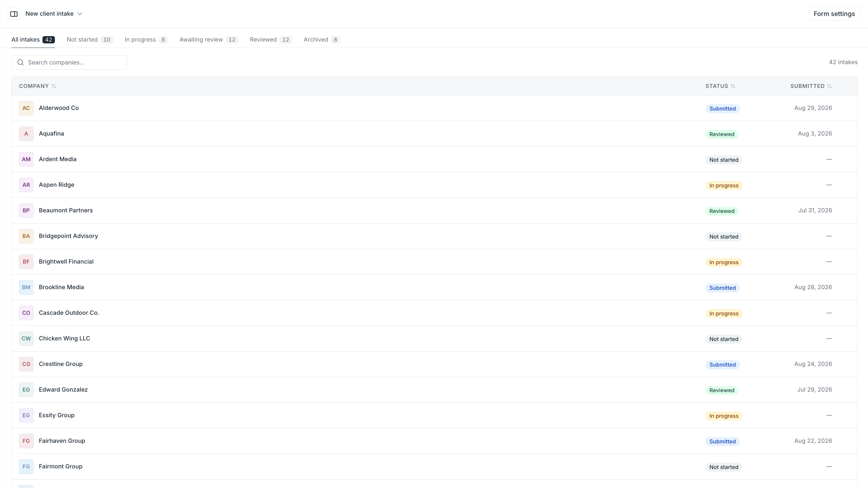Click Aquafina's Reviewed status badge
Screen dimensions: 868x488
(722, 134)
